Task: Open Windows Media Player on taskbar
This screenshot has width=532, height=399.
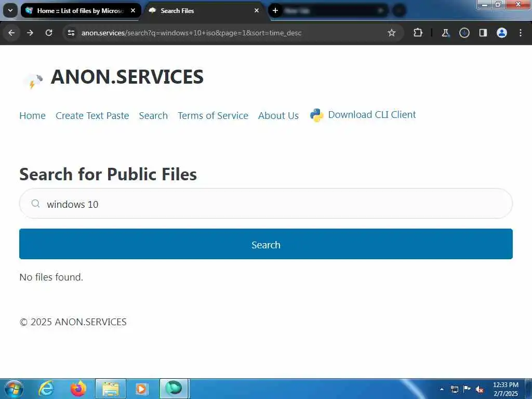Action: (141, 389)
